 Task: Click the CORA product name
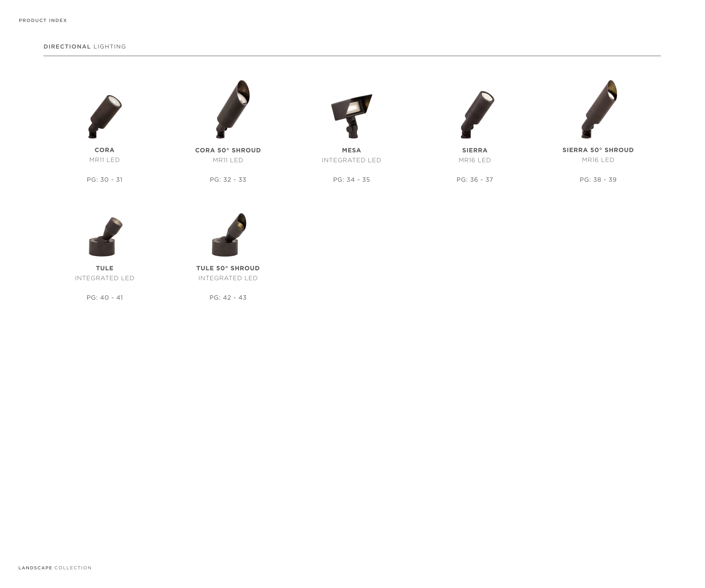(x=104, y=150)
